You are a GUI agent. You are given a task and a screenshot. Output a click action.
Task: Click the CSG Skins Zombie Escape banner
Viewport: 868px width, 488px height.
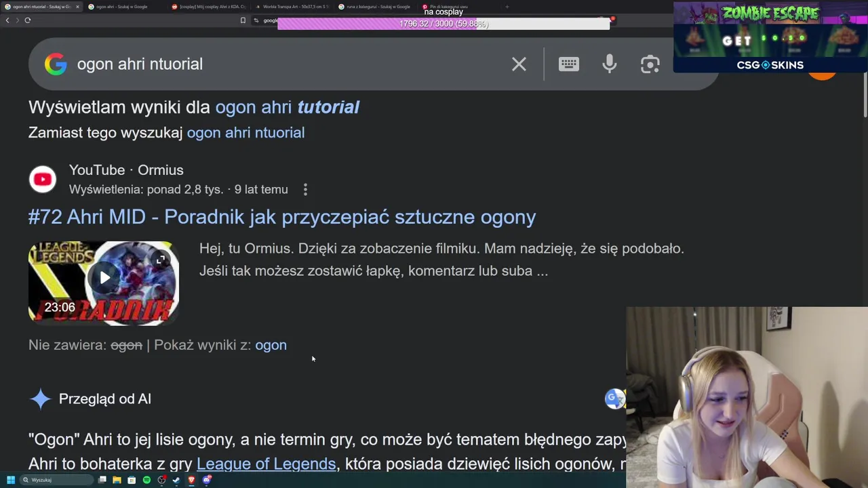(770, 37)
